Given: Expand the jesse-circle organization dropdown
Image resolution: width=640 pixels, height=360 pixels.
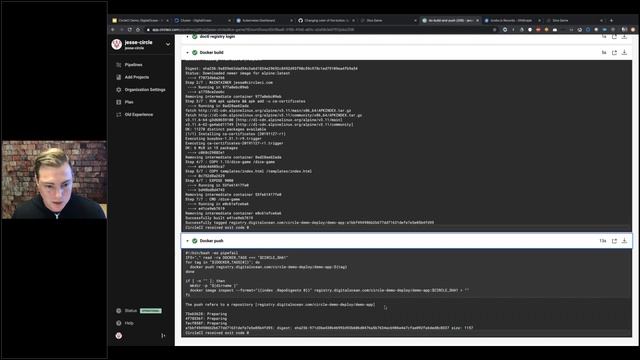Looking at the screenshot, I should (168, 44).
